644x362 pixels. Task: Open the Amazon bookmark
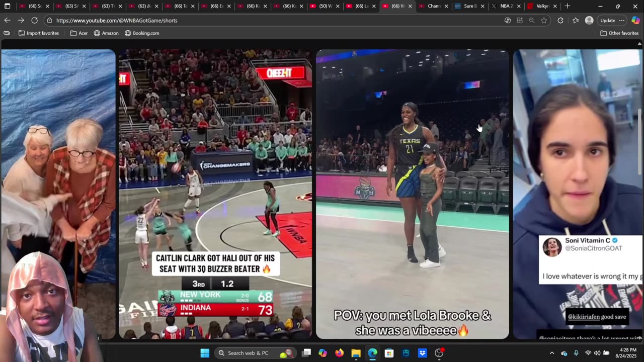tap(106, 33)
